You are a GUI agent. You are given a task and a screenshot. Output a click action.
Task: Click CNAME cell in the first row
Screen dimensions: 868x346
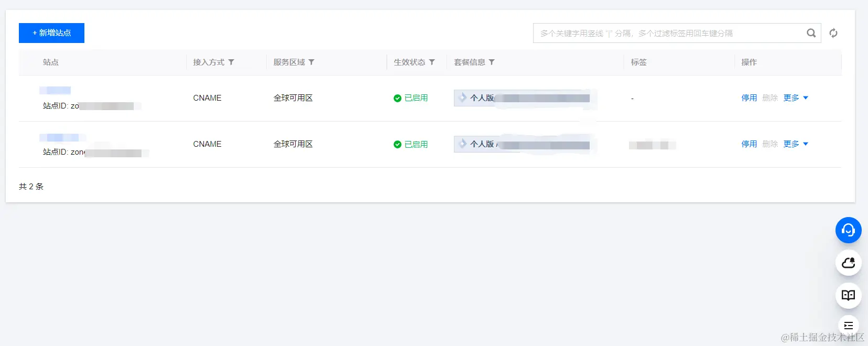pos(207,98)
